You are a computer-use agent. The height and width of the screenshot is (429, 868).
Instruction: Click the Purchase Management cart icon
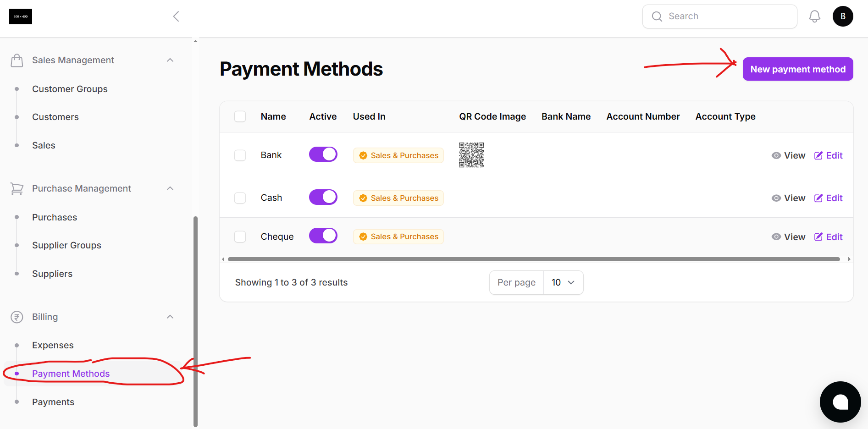tap(17, 188)
